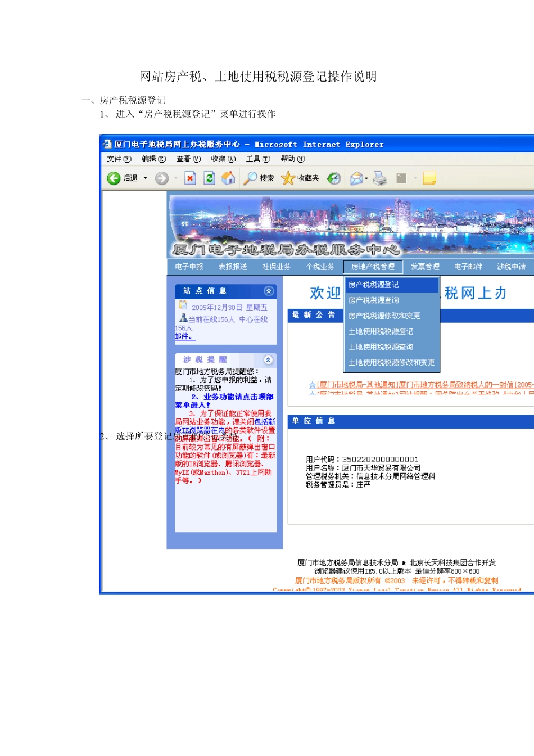Viewport: 534px width, 756px height.
Task: Click 用户名称:厦门市天华贸易有限公司 text
Action: pyautogui.click(x=363, y=468)
